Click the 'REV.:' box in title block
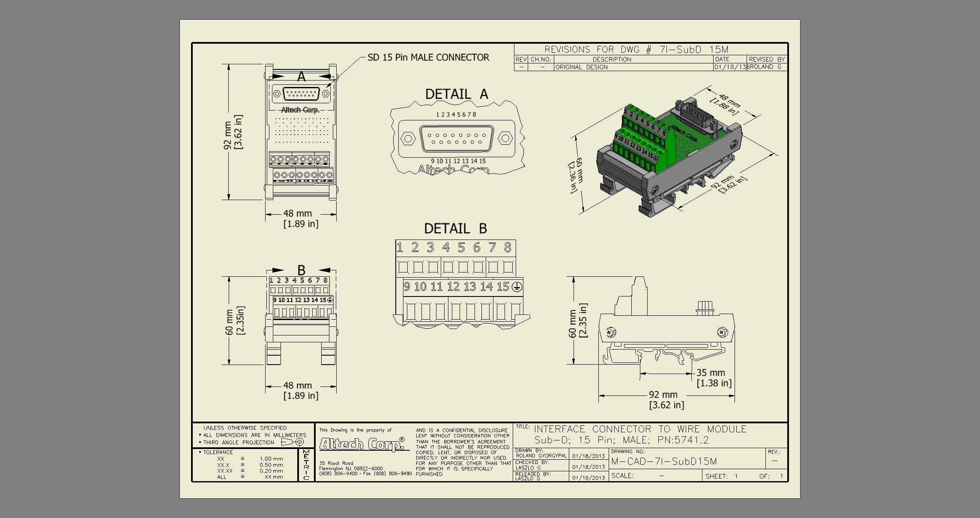 tap(776, 458)
